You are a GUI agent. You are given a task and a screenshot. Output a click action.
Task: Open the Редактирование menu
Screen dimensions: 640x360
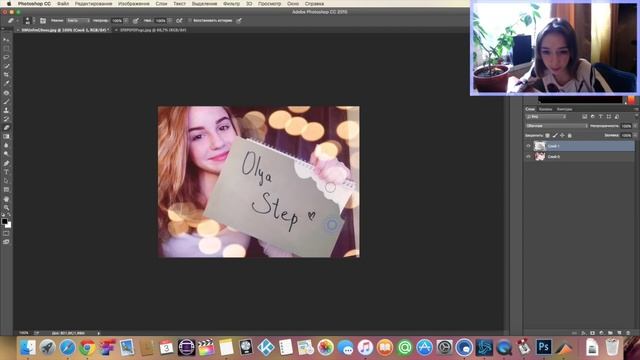pyautogui.click(x=93, y=3)
